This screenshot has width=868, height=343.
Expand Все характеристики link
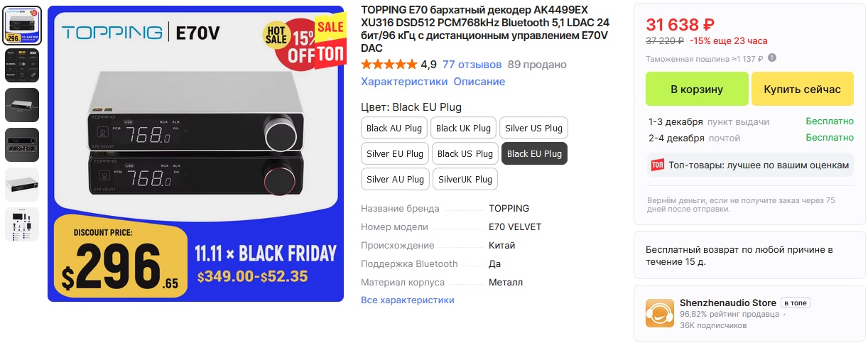tap(407, 300)
